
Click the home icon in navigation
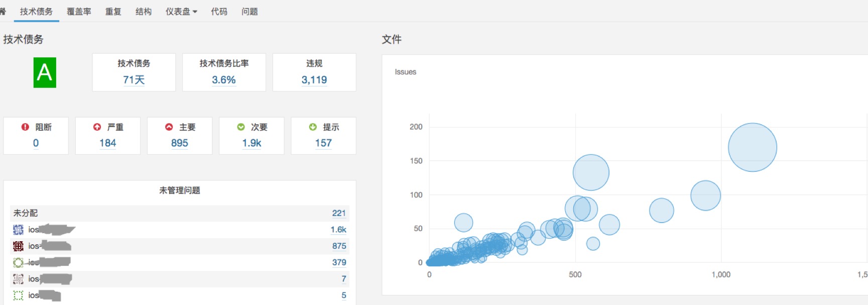pos(3,11)
